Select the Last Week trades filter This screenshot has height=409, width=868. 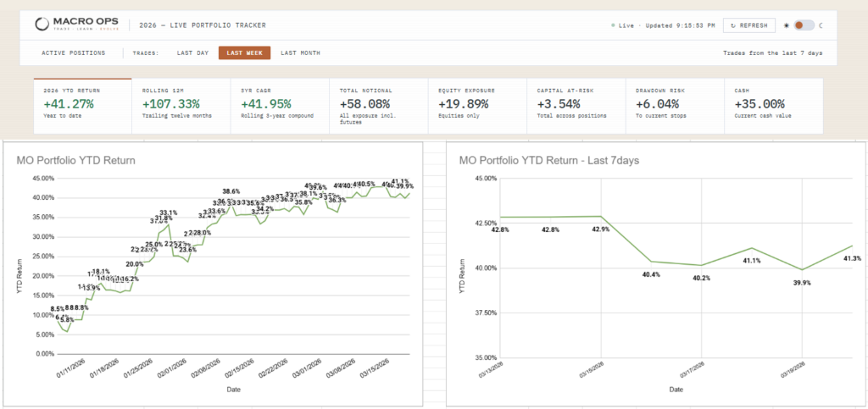(x=244, y=53)
